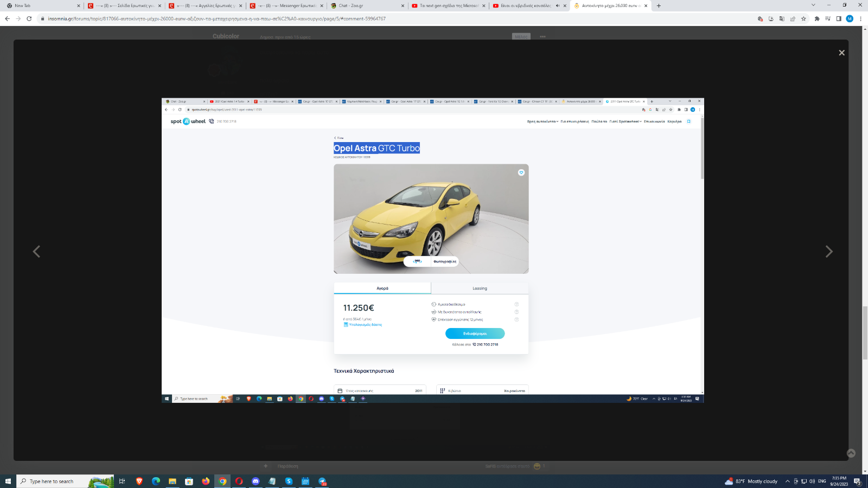
Task: Launch Brave browser from taskbar
Action: point(139,481)
